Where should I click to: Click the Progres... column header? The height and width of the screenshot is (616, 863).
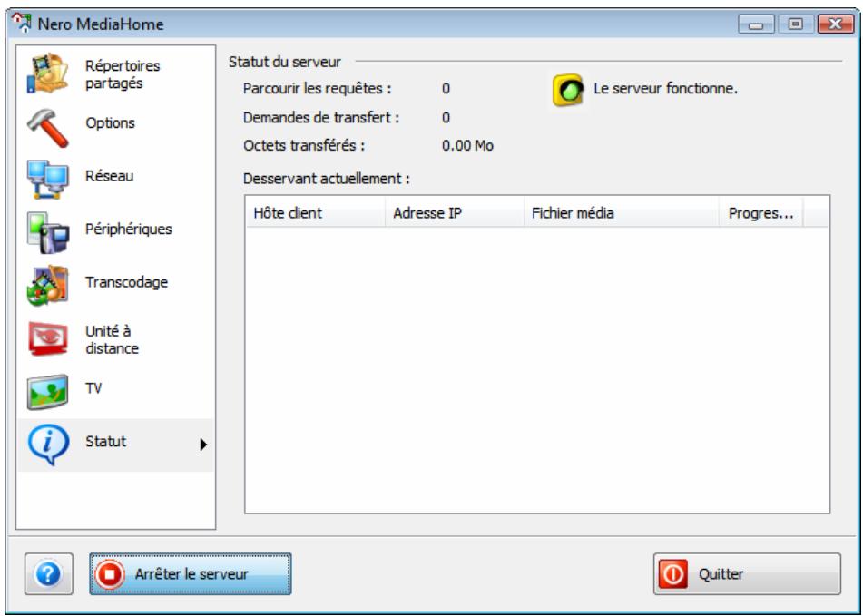(761, 213)
